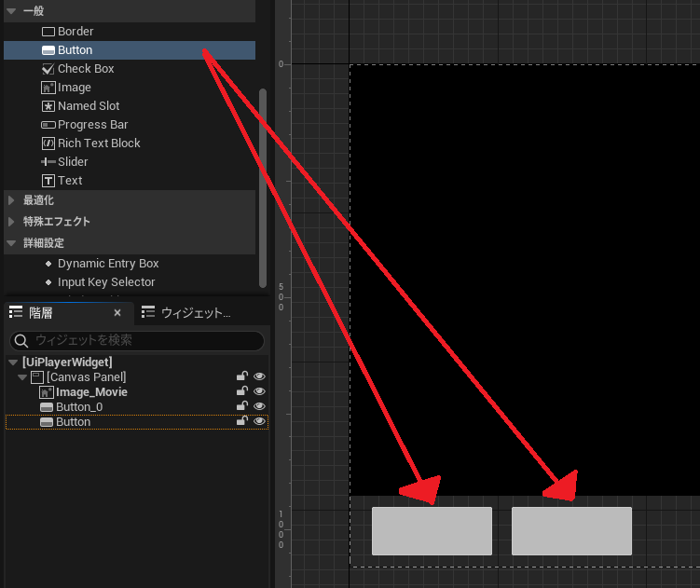This screenshot has width=700, height=588.
Task: Expand the 最適化 category
Action: [11, 200]
